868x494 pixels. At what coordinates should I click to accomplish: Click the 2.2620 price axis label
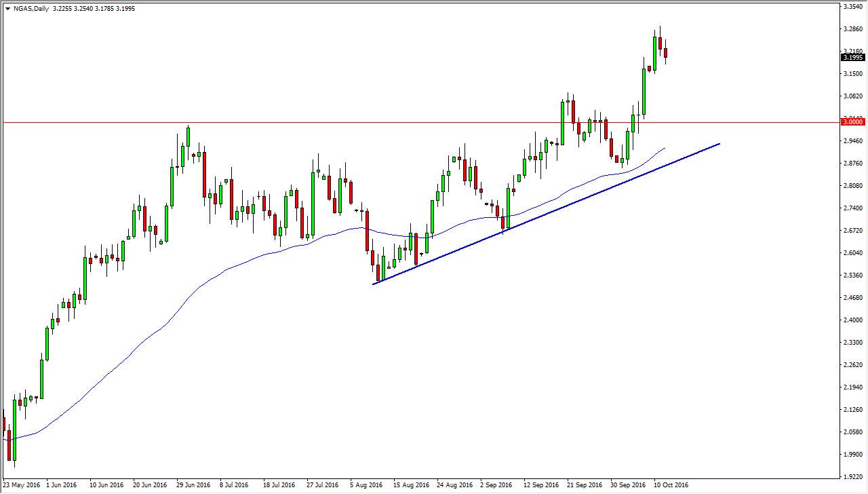tap(852, 365)
